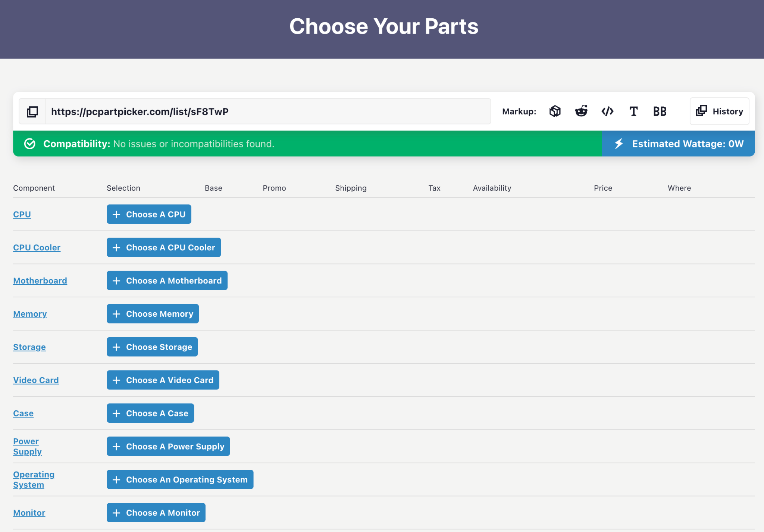Open the Memory component link
764x532 pixels.
click(x=30, y=314)
